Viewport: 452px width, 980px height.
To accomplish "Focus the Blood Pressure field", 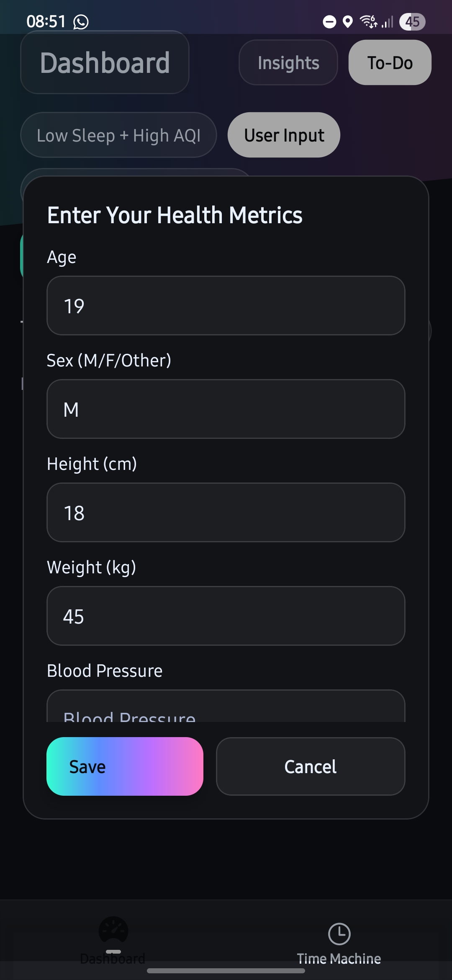I will (226, 706).
